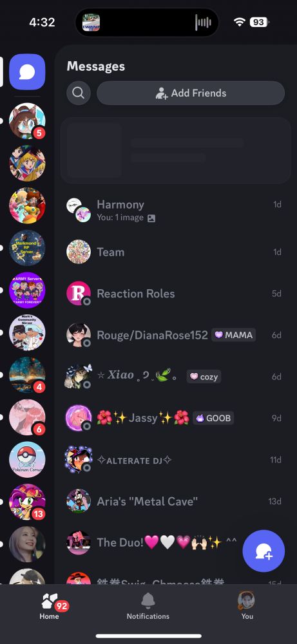
Task: Open the Jassy conversation with GOOB tag
Action: pyautogui.click(x=174, y=418)
